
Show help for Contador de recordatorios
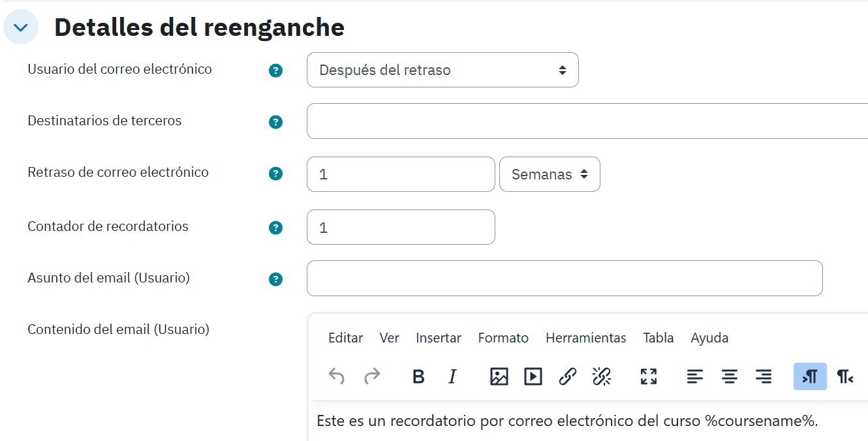click(x=276, y=228)
